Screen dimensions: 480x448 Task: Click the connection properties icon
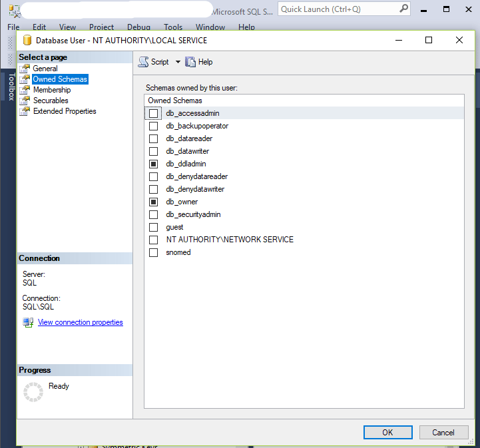[28, 323]
